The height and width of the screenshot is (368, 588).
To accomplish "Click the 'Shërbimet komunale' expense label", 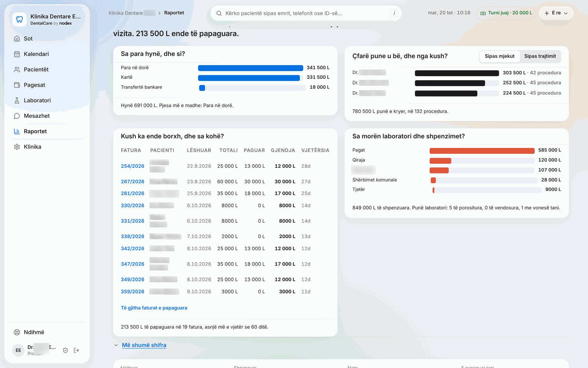I will click(374, 180).
